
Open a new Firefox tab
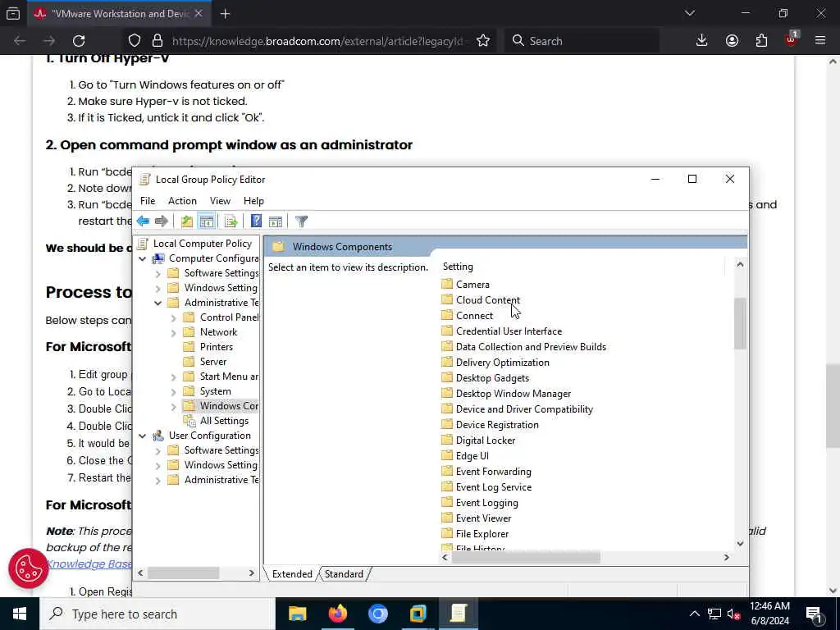(x=225, y=14)
